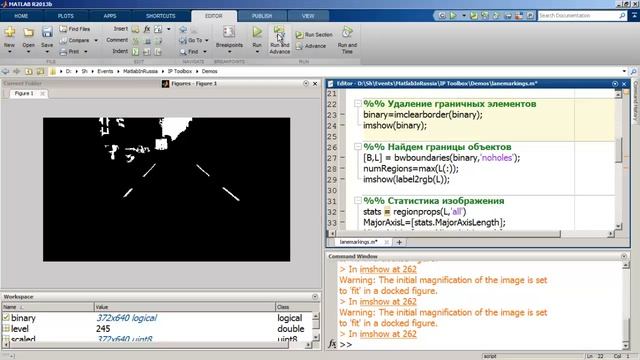The height and width of the screenshot is (360, 640).
Task: Toggle breakpoint on line 29
Action: click(342, 179)
